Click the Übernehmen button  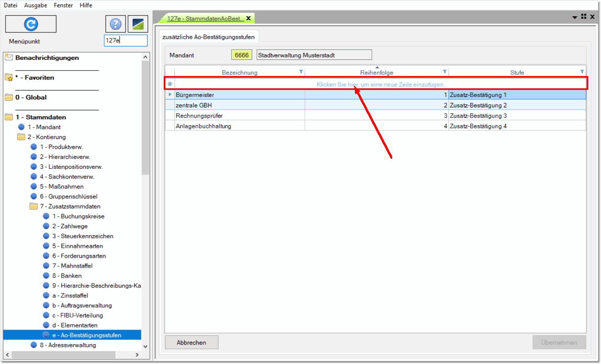coord(559,343)
